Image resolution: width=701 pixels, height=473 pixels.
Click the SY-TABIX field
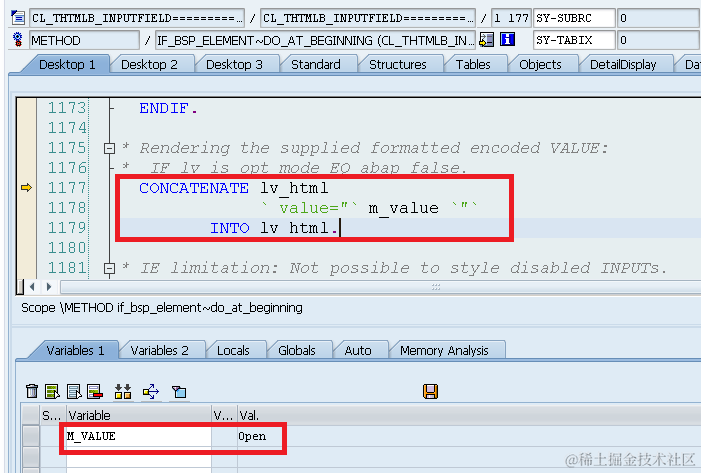pyautogui.click(x=574, y=40)
